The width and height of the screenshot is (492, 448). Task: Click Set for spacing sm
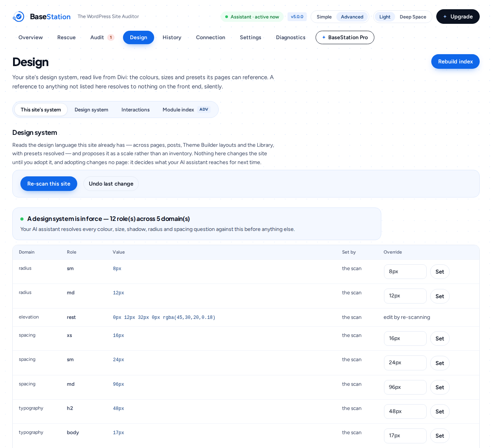pos(440,363)
